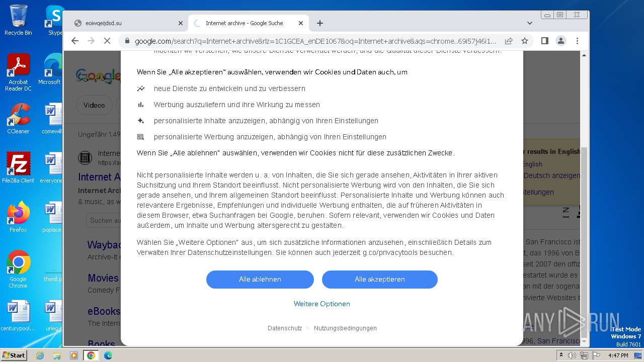Open the Windows Start menu
Screen dimensions: 644x362
14,355
